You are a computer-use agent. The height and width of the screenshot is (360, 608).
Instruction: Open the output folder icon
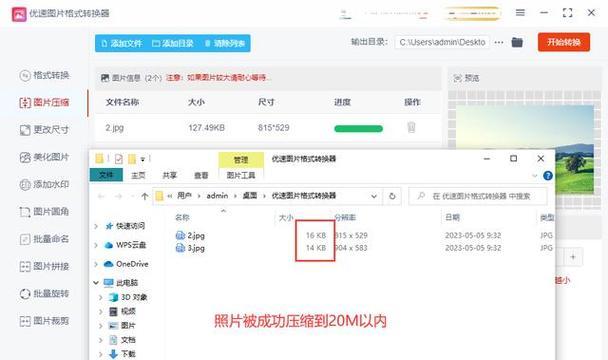pyautogui.click(x=517, y=42)
